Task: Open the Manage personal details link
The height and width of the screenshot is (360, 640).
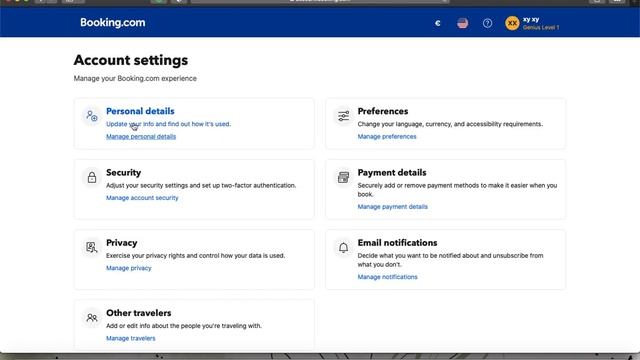Action: click(141, 136)
